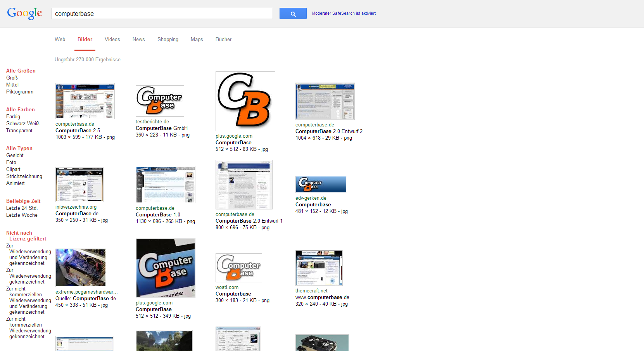Filter images by size Mittel
This screenshot has height=351, width=644.
tap(12, 85)
